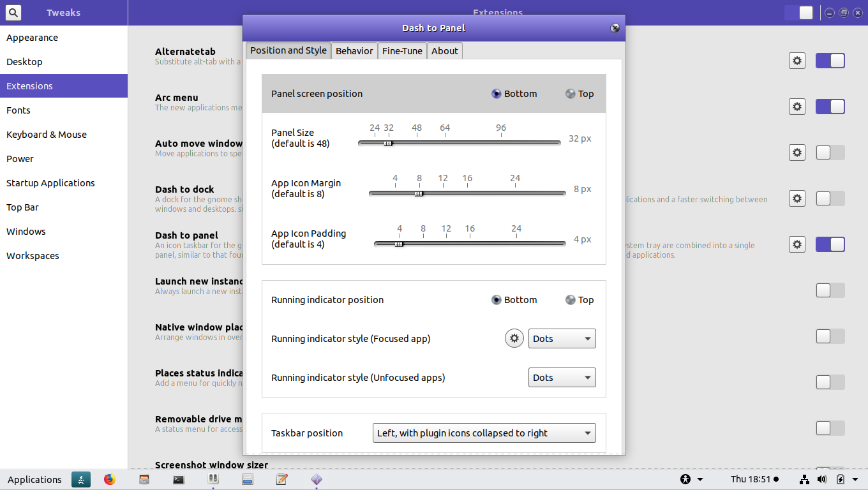Viewport: 868px width, 490px height.
Task: Disable the Dash to panel switch
Action: (x=830, y=244)
